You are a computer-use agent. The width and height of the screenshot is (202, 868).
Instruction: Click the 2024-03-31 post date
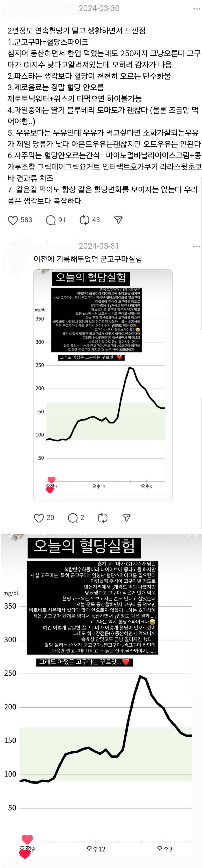(99, 246)
